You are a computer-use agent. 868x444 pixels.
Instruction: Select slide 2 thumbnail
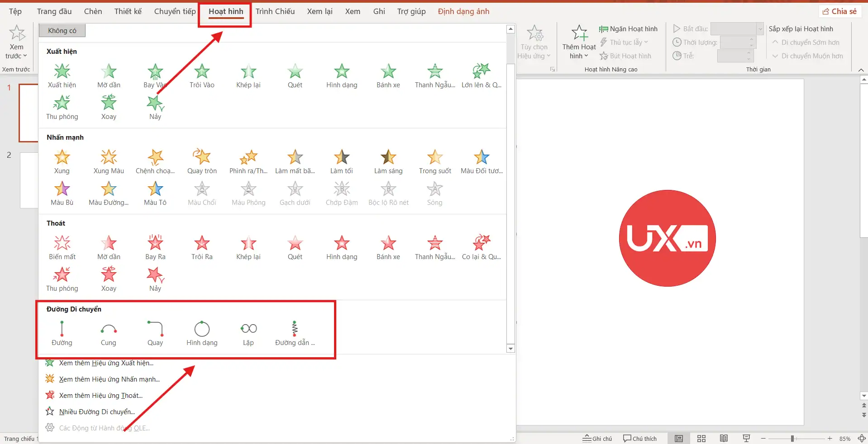[x=29, y=180]
